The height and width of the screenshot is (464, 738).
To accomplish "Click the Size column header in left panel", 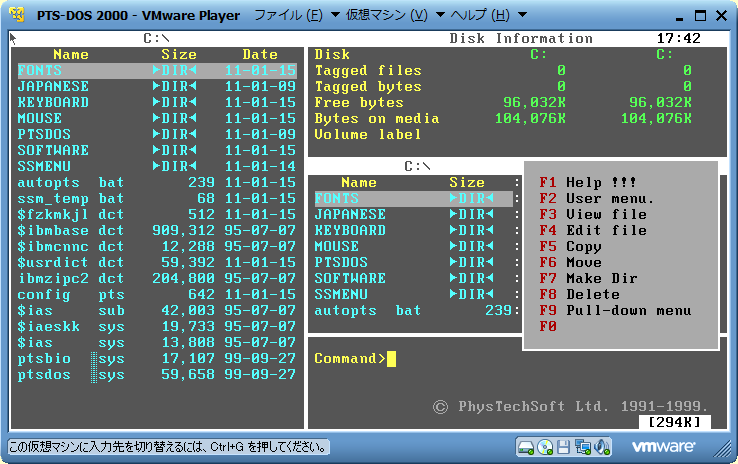I will coord(179,55).
